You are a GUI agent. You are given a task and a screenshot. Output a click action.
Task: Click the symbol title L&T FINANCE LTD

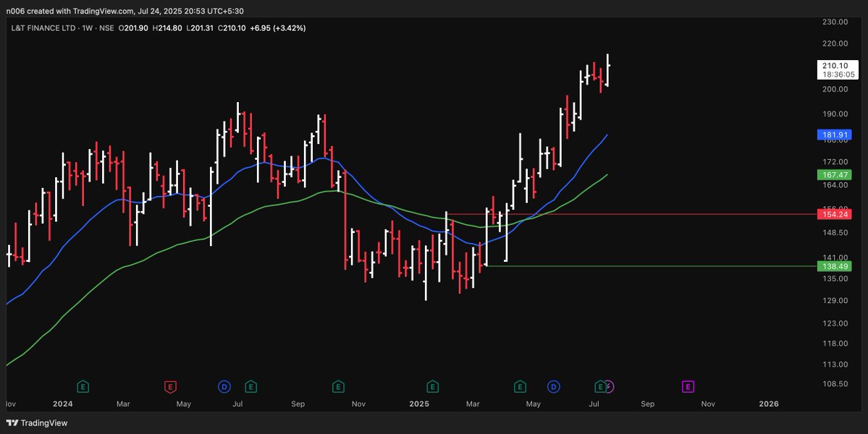(44, 27)
